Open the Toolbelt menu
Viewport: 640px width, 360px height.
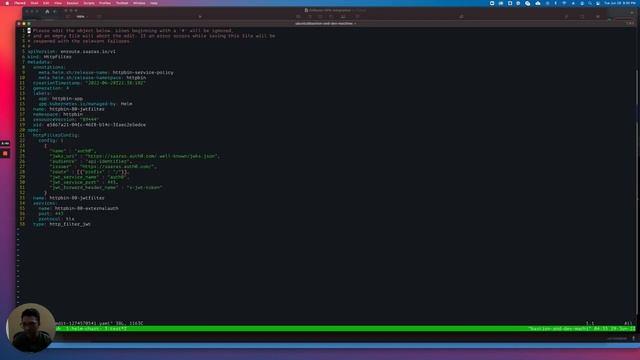coord(122,3)
